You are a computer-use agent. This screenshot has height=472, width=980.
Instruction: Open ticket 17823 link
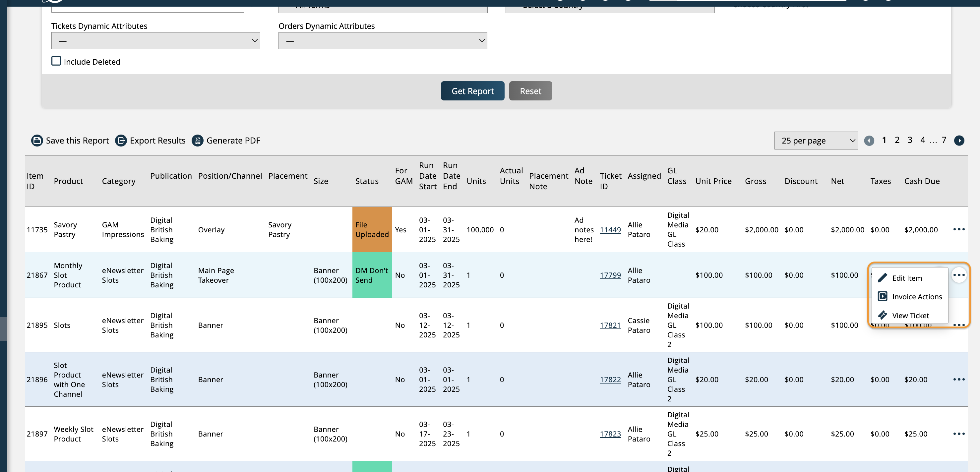610,434
